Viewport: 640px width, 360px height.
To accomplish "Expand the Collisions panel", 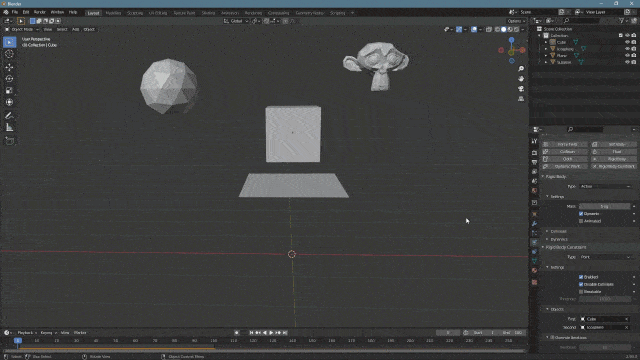I will point(558,231).
